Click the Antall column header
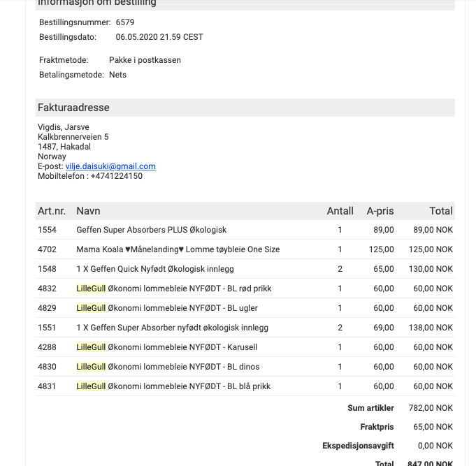476x466 pixels. 340,211
